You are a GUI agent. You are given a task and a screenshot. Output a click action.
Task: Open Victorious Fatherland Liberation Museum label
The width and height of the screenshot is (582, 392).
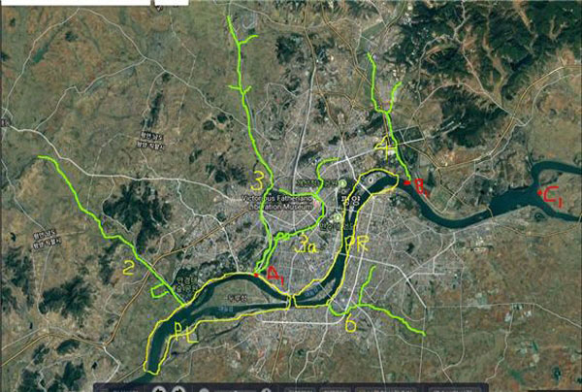[x=276, y=203]
